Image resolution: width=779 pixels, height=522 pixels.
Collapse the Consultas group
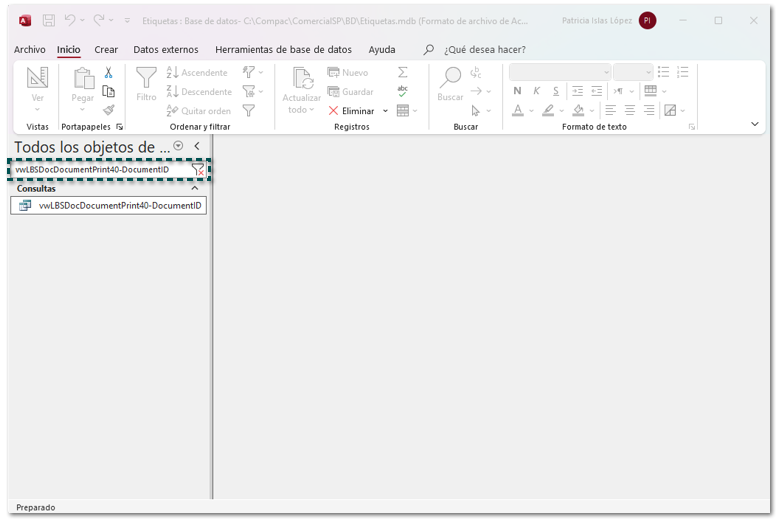pyautogui.click(x=195, y=188)
